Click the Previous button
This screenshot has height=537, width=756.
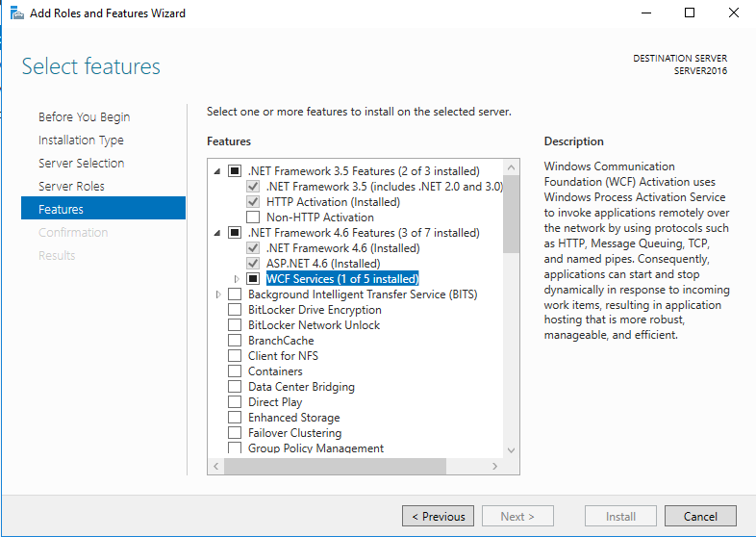point(438,516)
